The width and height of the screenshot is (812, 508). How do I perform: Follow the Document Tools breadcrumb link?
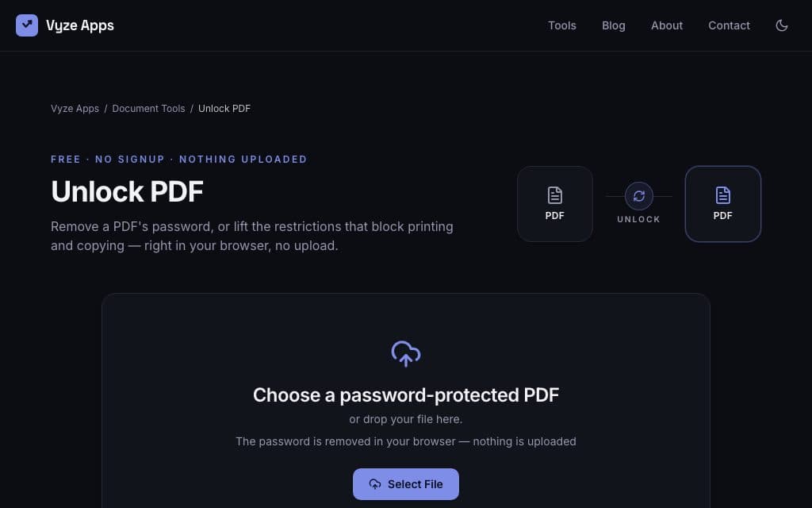[148, 108]
